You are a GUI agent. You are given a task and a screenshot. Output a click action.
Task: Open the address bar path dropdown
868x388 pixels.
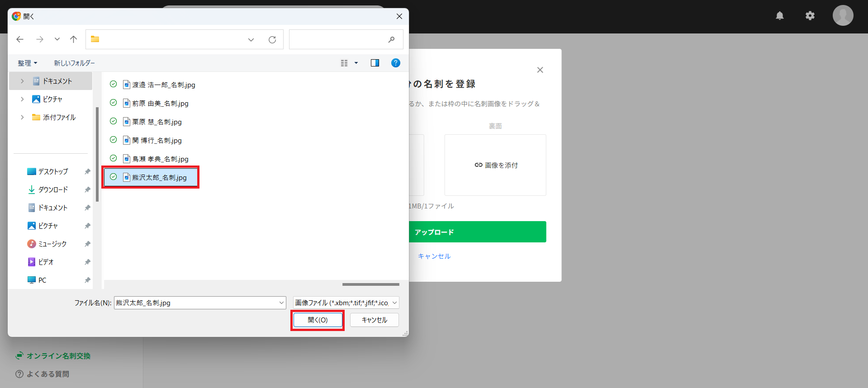coord(251,40)
